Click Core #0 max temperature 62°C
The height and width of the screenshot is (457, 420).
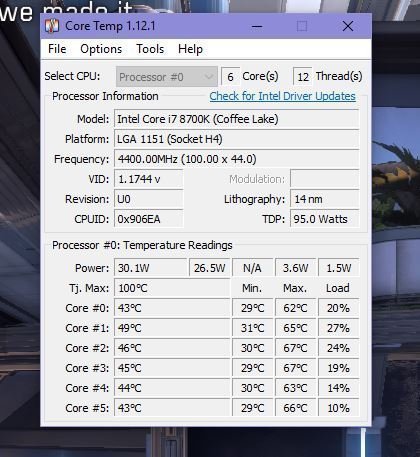(x=295, y=308)
